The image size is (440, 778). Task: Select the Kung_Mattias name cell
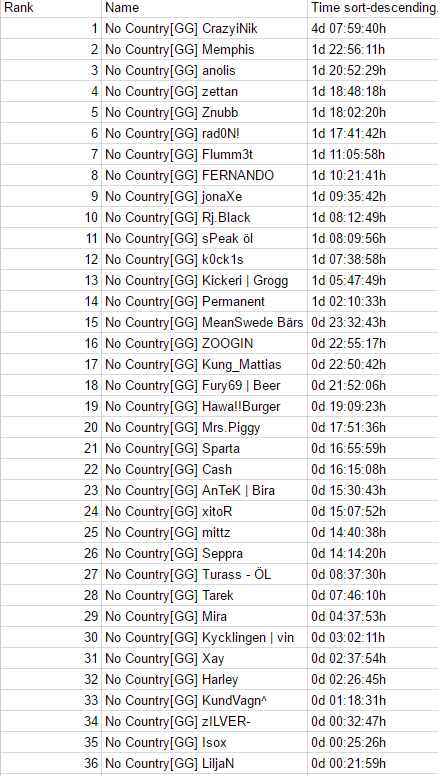tap(204, 364)
